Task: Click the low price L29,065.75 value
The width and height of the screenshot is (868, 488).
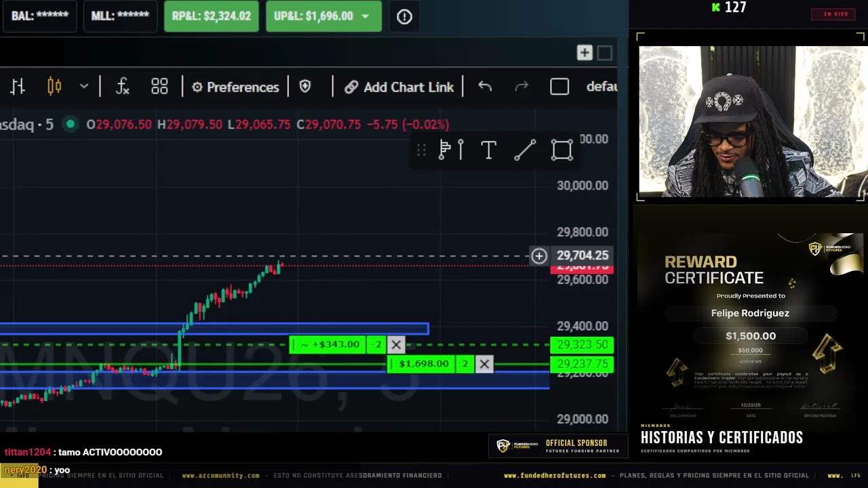Action: tap(259, 125)
